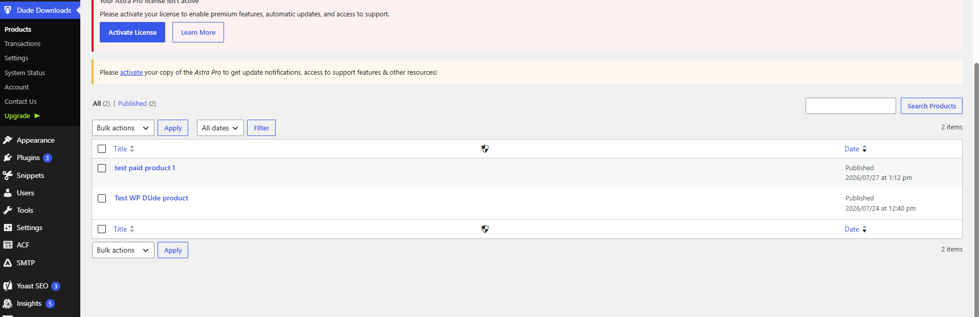This screenshot has width=980, height=317.
Task: Click the Yoast SEO icon
Action: point(8,286)
